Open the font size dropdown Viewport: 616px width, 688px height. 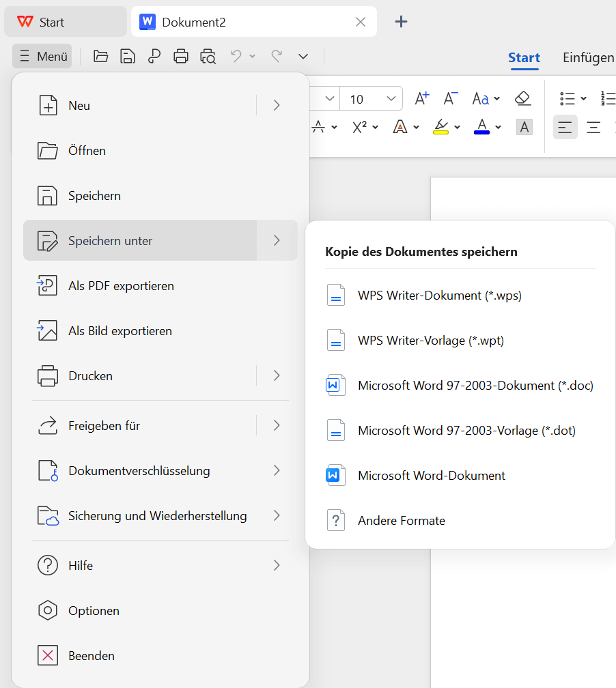pyautogui.click(x=391, y=99)
